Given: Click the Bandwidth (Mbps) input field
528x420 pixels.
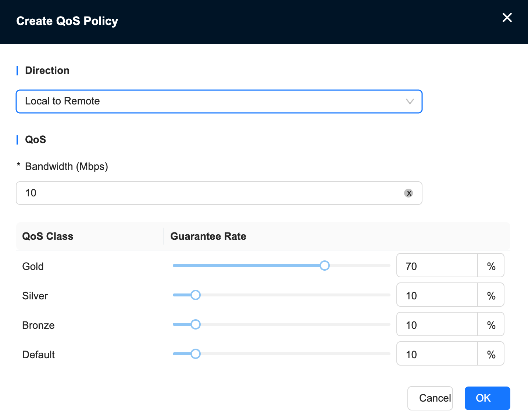Looking at the screenshot, I should [219, 193].
